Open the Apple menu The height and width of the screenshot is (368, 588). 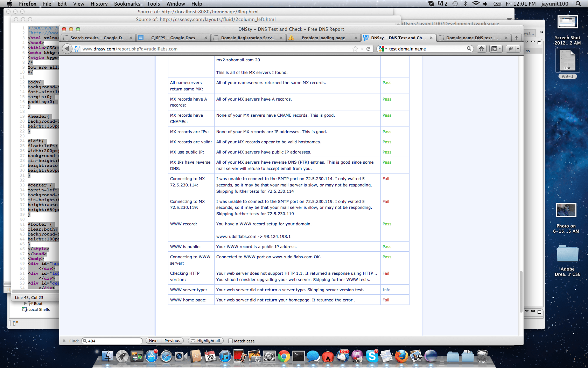point(9,4)
